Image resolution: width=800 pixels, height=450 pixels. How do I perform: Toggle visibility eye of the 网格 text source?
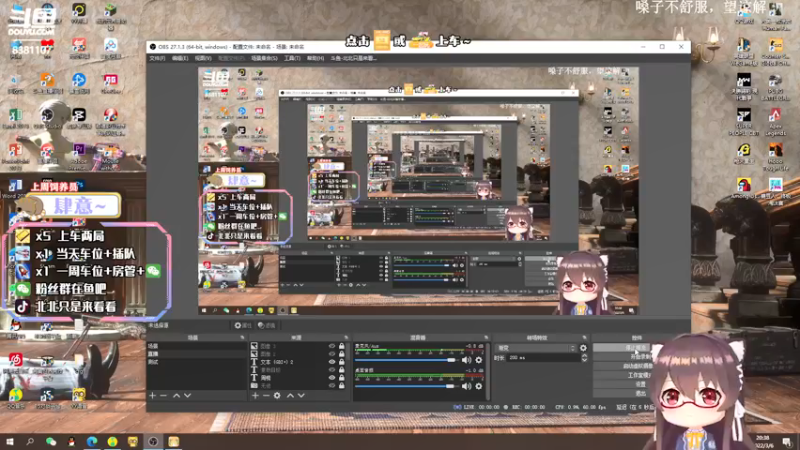tap(332, 378)
